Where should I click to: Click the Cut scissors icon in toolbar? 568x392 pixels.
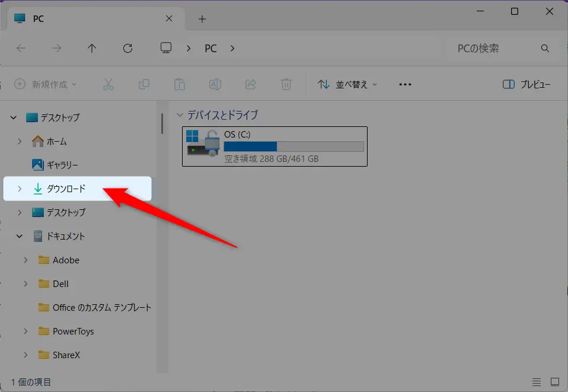[x=108, y=84]
